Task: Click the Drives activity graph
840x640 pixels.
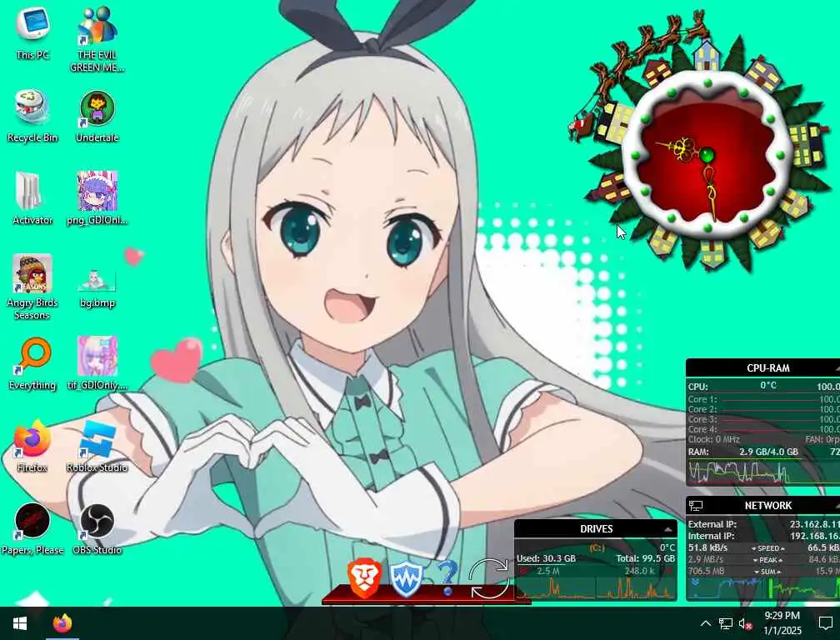Action: pos(596,587)
